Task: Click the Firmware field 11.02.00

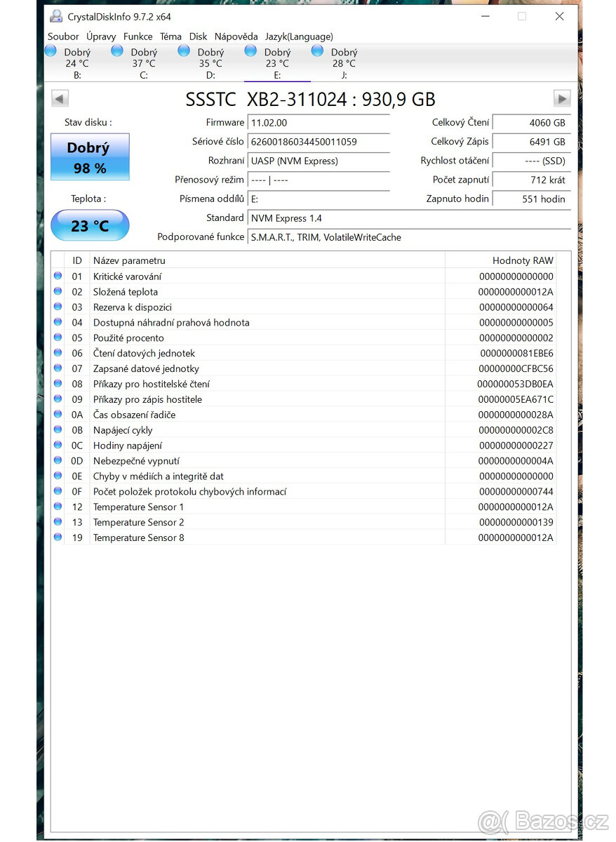Action: tap(319, 123)
